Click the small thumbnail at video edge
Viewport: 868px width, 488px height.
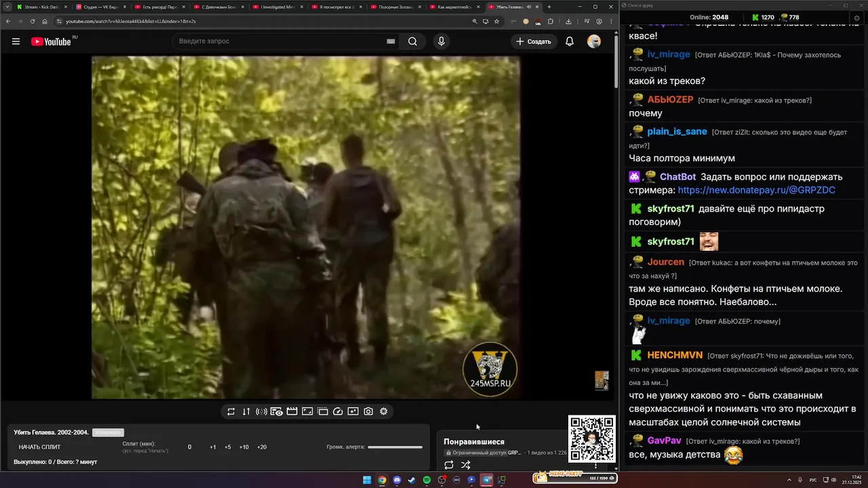click(x=601, y=380)
